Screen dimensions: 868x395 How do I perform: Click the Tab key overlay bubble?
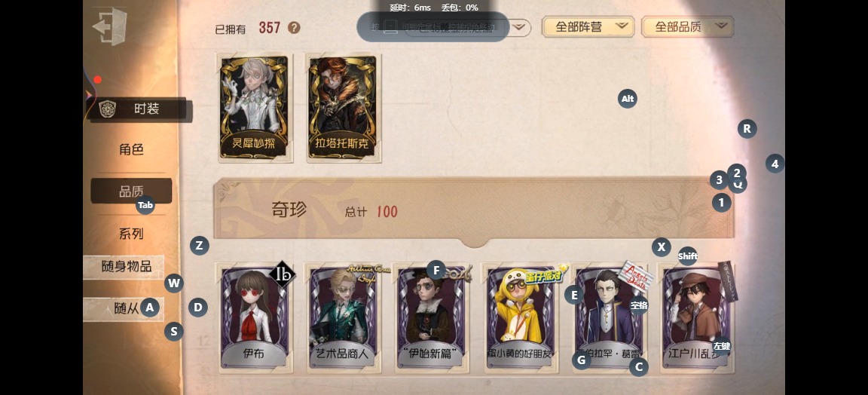pos(145,205)
